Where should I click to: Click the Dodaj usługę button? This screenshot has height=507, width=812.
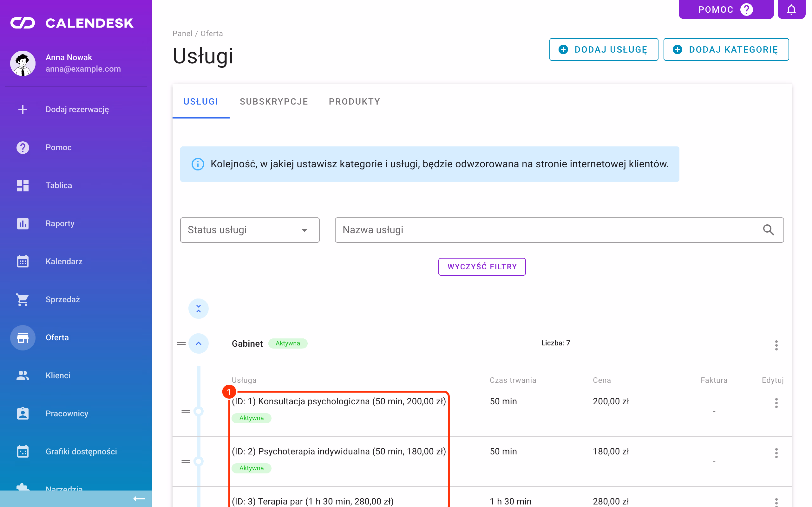(603, 49)
